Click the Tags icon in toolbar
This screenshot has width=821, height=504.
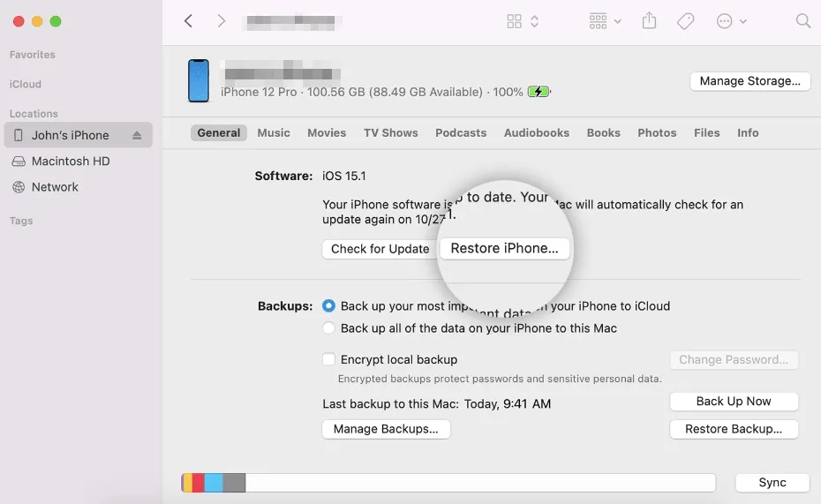[x=685, y=21]
